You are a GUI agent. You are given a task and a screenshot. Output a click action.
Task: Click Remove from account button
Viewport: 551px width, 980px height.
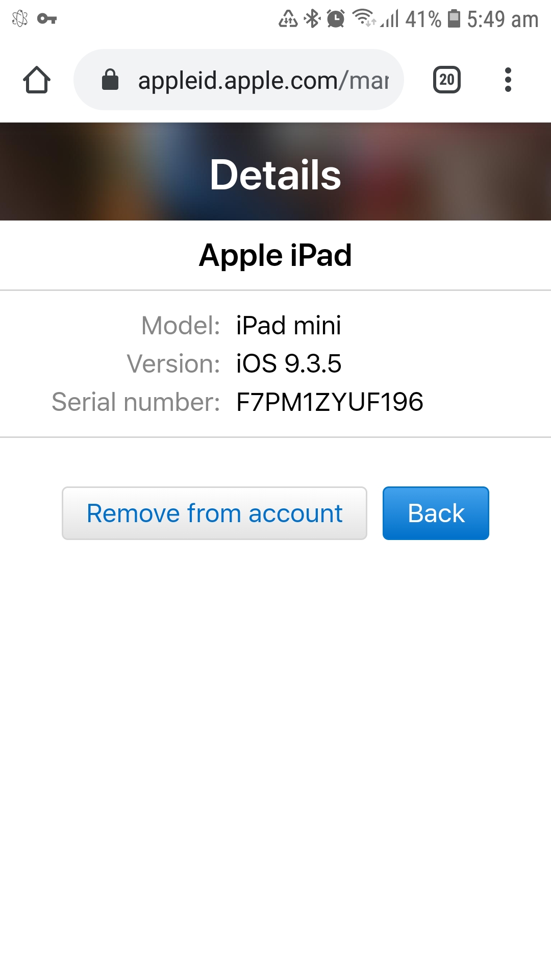214,513
